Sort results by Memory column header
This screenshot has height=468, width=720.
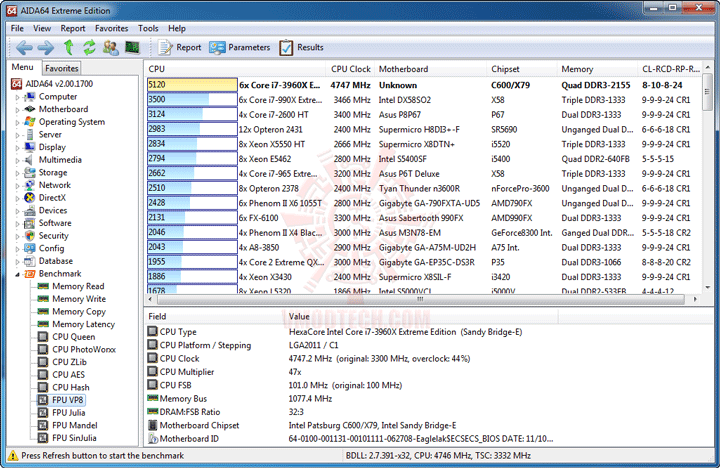[x=597, y=69]
